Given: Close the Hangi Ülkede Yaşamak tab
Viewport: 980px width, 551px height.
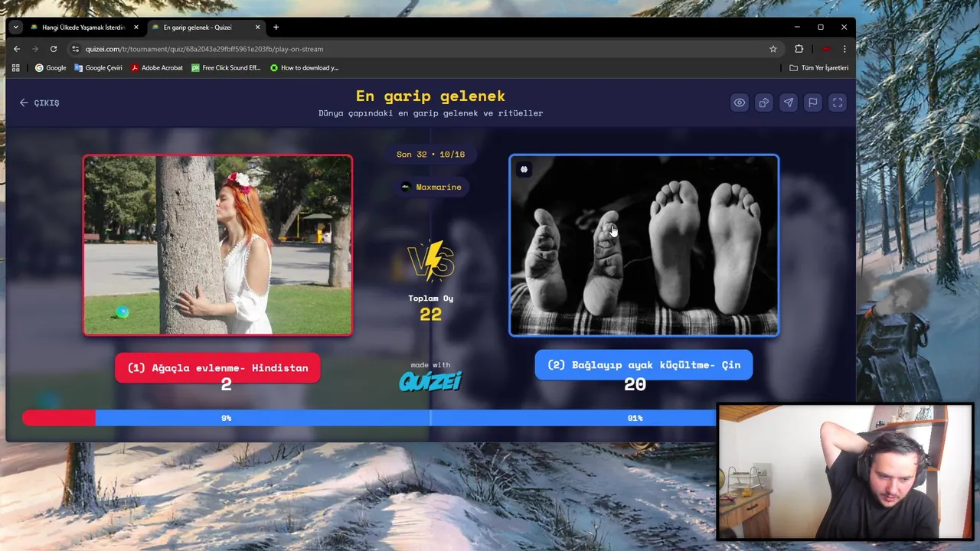Looking at the screenshot, I should (x=136, y=28).
